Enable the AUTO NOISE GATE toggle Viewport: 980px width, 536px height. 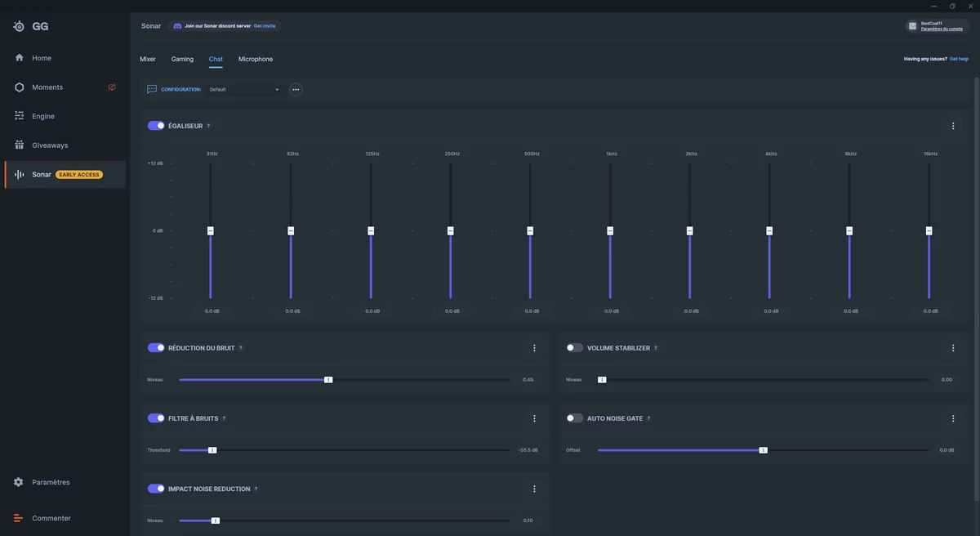tap(575, 418)
